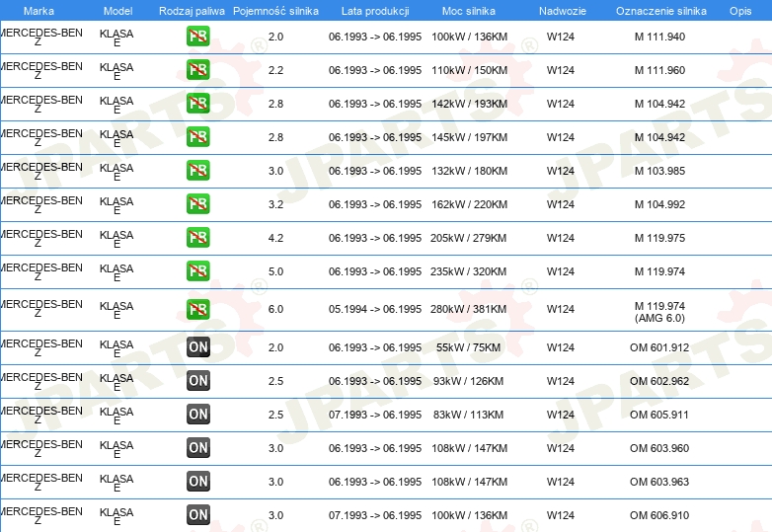Screen dimensions: 772x532
Task: Click MERCEDES-BENZ brand in M 119.975 row
Action: click(40, 239)
